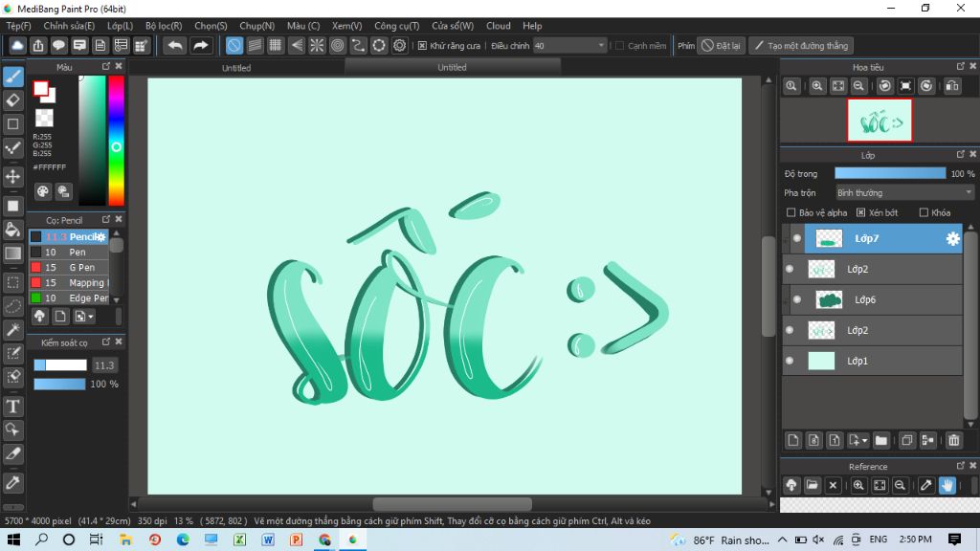The image size is (980, 551).
Task: Open the Công cụ(T) menu
Action: [x=397, y=26]
